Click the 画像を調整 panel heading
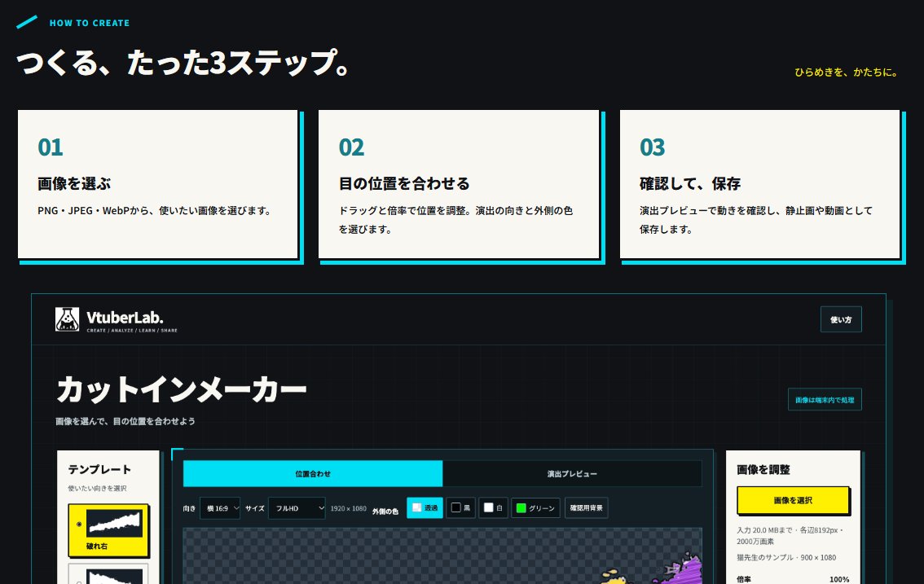Viewport: 924px width, 584px height. [x=763, y=470]
